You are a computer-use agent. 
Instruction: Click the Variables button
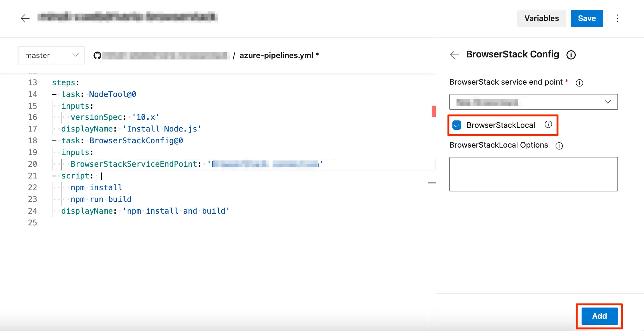[x=541, y=19]
